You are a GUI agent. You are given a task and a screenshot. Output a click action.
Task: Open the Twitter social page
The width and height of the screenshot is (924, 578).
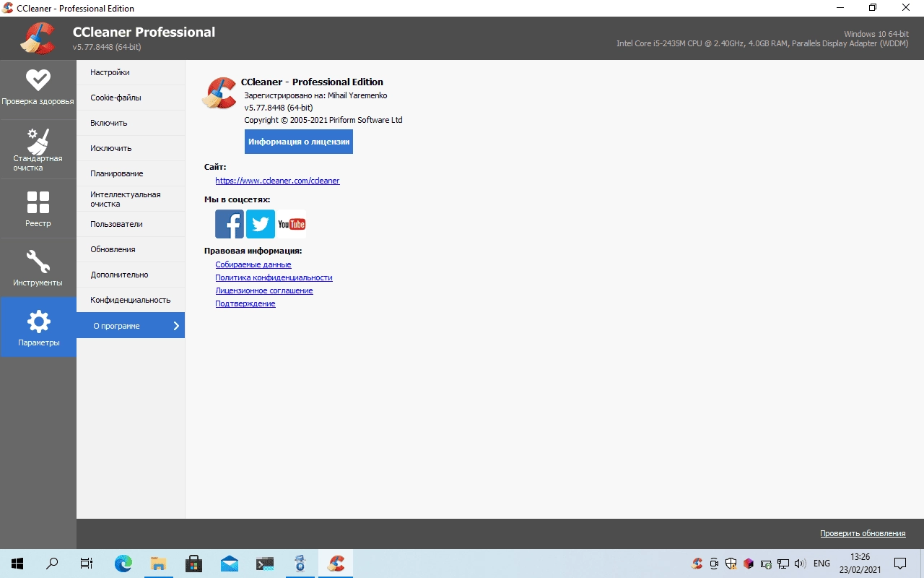261,224
